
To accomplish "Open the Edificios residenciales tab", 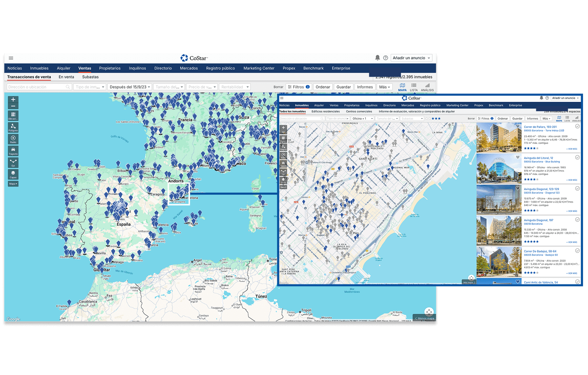I will pyautogui.click(x=325, y=112).
